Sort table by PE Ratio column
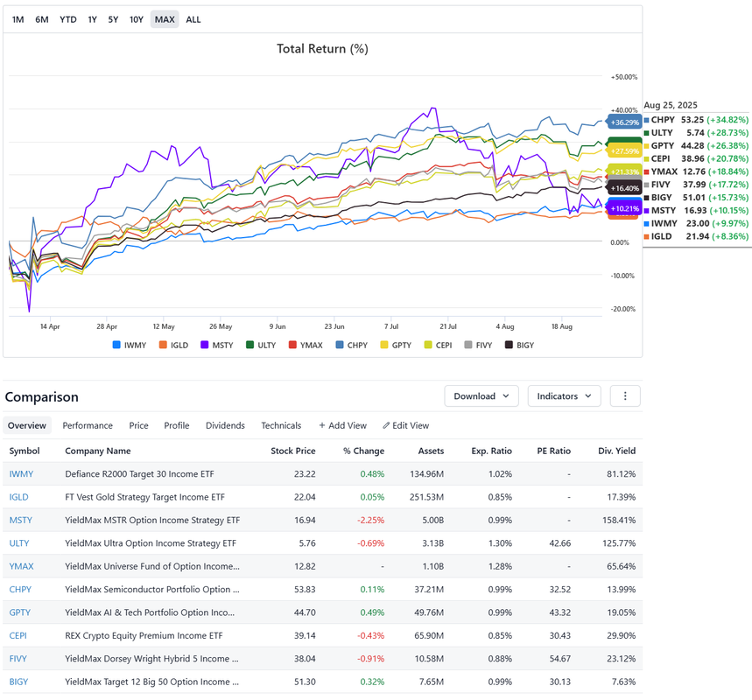The width and height of the screenshot is (752, 700). coord(553,451)
